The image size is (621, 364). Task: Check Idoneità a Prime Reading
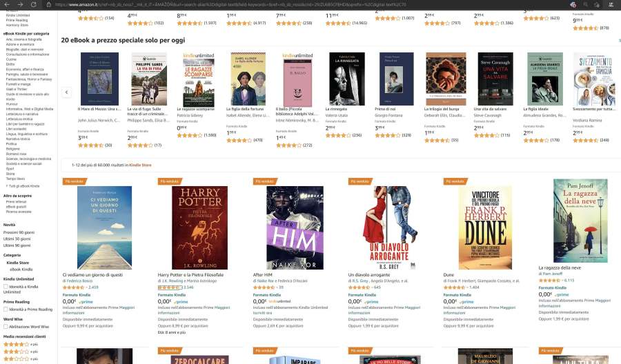(6, 310)
